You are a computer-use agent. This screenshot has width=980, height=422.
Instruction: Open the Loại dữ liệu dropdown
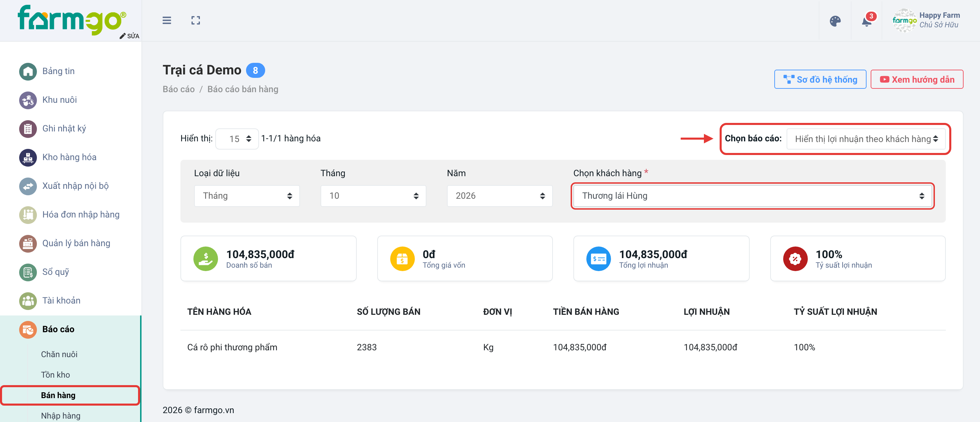pos(247,196)
